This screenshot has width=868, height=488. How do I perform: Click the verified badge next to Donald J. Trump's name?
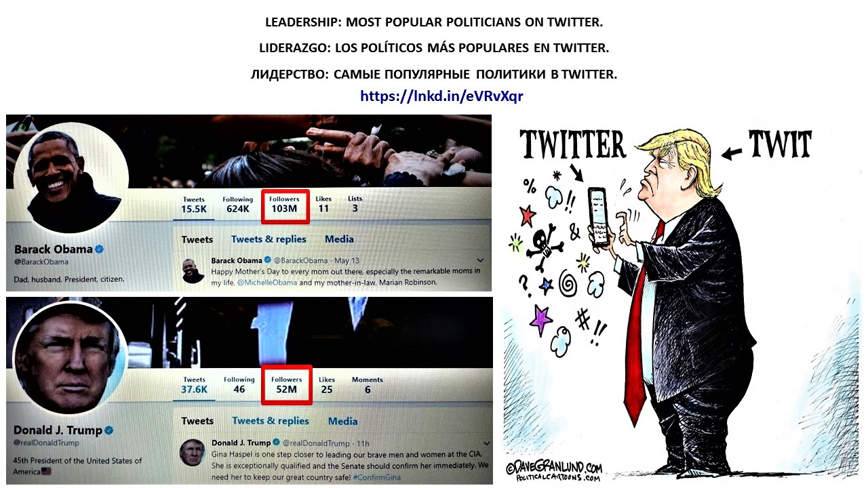click(x=108, y=430)
